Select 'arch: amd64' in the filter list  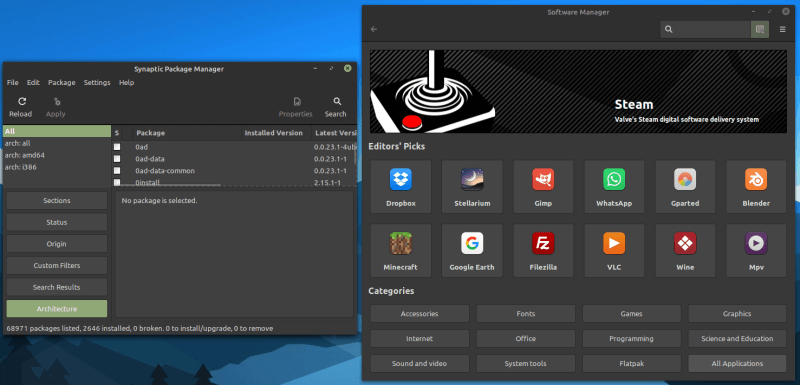pos(57,155)
